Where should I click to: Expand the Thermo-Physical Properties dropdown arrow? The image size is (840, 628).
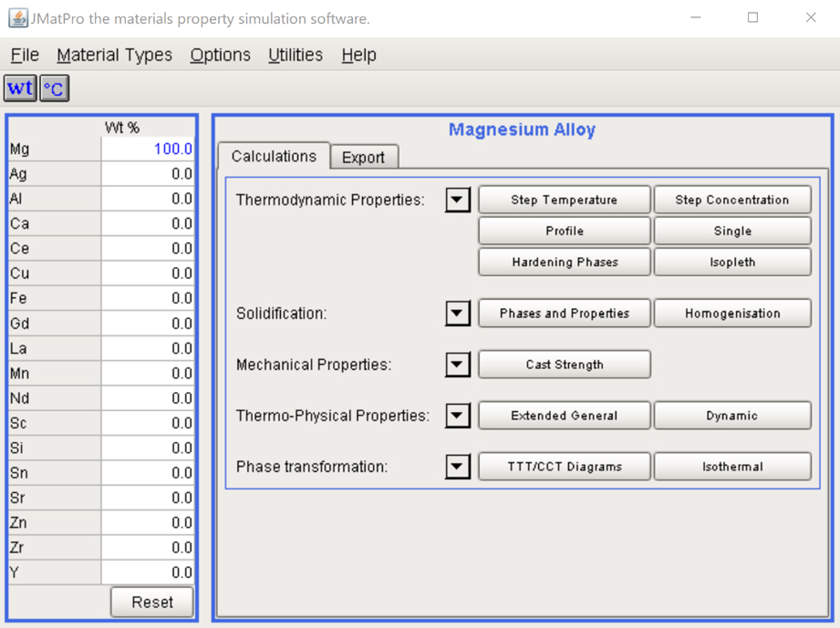458,416
